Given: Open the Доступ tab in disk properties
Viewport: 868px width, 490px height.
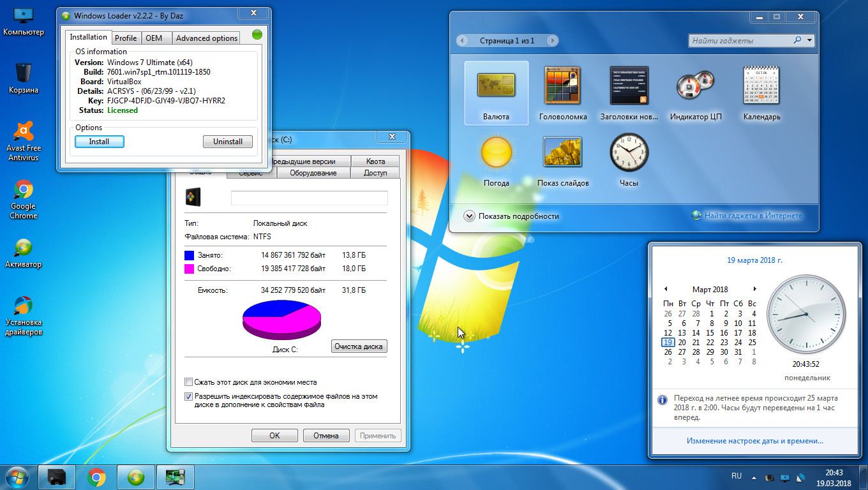Looking at the screenshot, I should [x=375, y=173].
